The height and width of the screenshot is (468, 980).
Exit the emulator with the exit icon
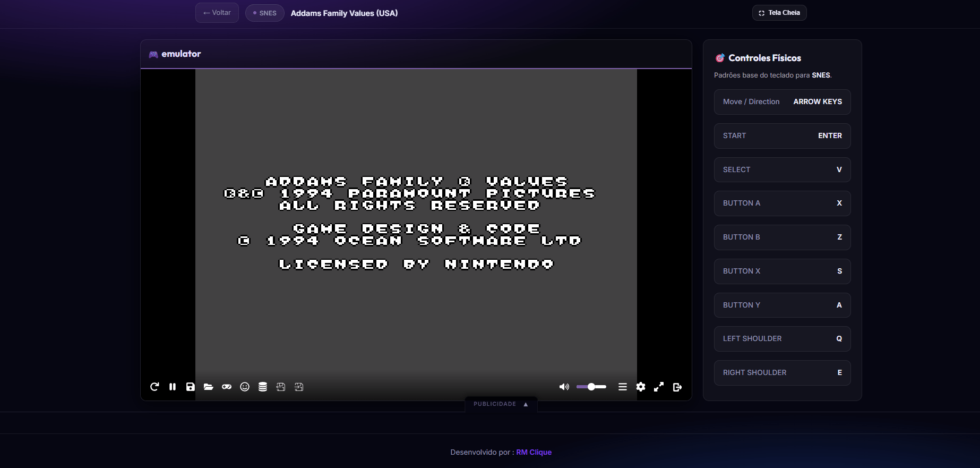coord(677,387)
